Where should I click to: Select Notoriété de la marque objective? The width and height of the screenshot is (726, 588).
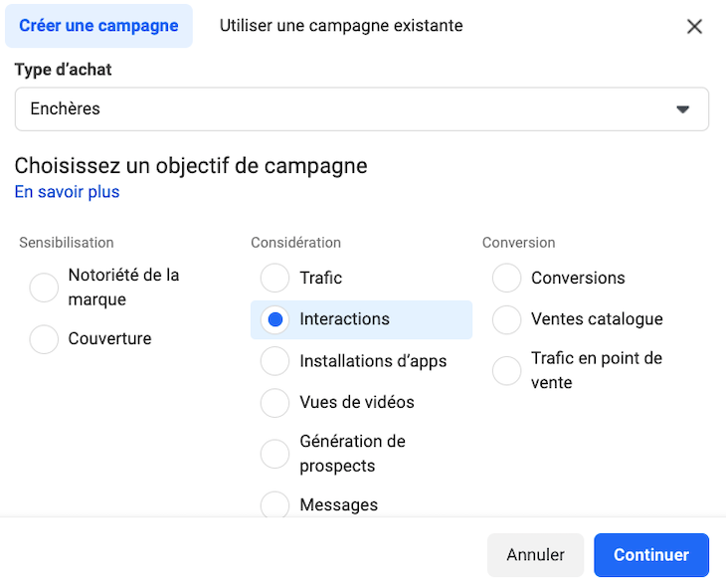pos(45,288)
